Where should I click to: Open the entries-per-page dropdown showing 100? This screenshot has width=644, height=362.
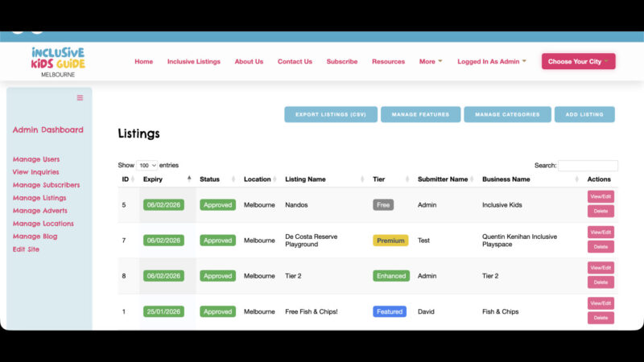(147, 165)
